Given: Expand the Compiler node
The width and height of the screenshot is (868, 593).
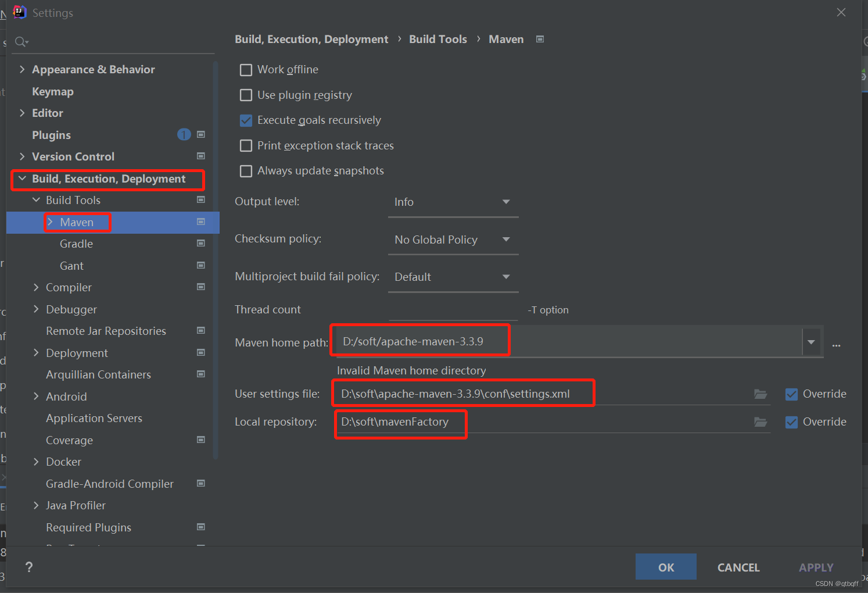Looking at the screenshot, I should pyautogui.click(x=36, y=287).
